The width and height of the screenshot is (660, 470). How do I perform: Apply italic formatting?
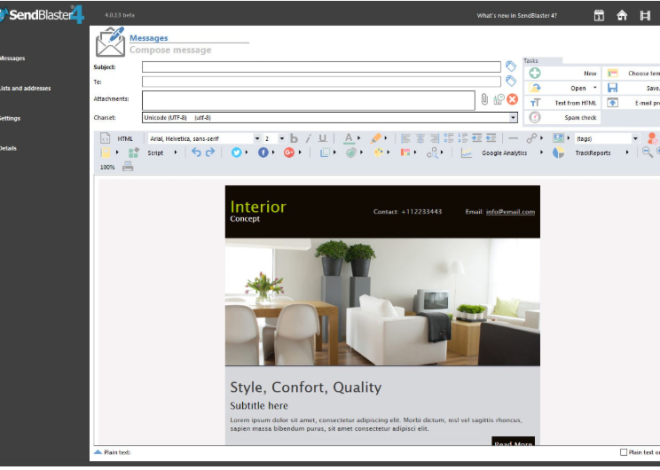tap(308, 138)
